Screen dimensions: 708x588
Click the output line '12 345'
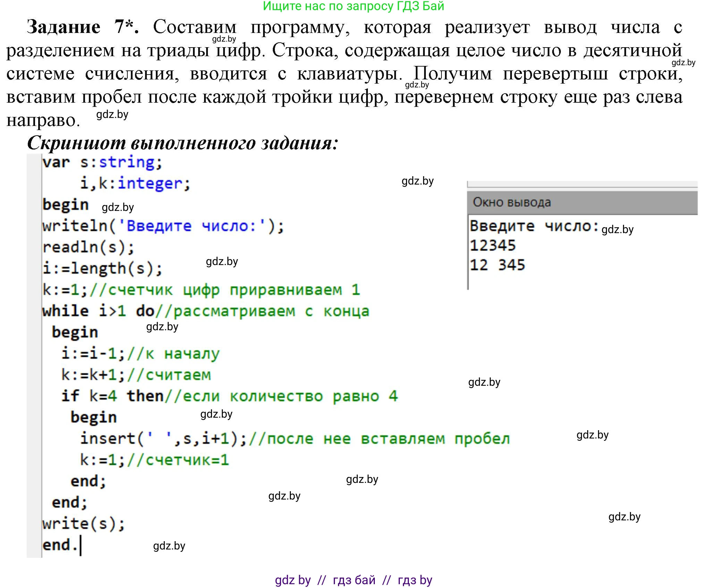click(x=498, y=265)
